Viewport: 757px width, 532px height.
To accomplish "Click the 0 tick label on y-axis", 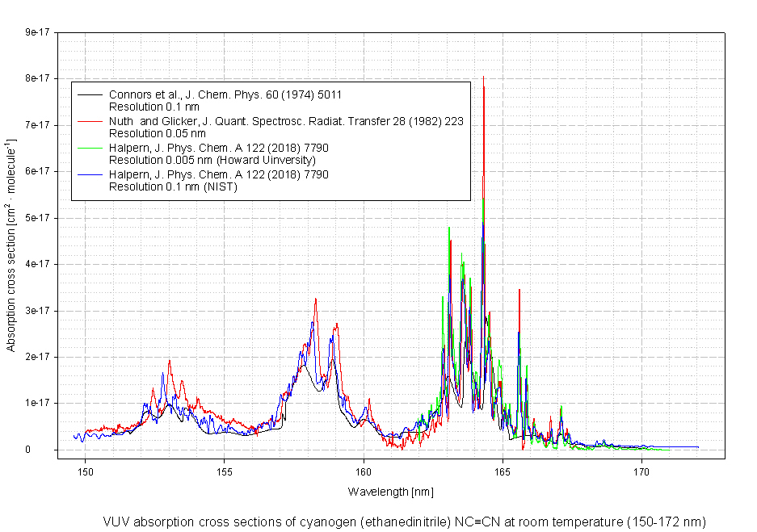I will pyautogui.click(x=49, y=450).
